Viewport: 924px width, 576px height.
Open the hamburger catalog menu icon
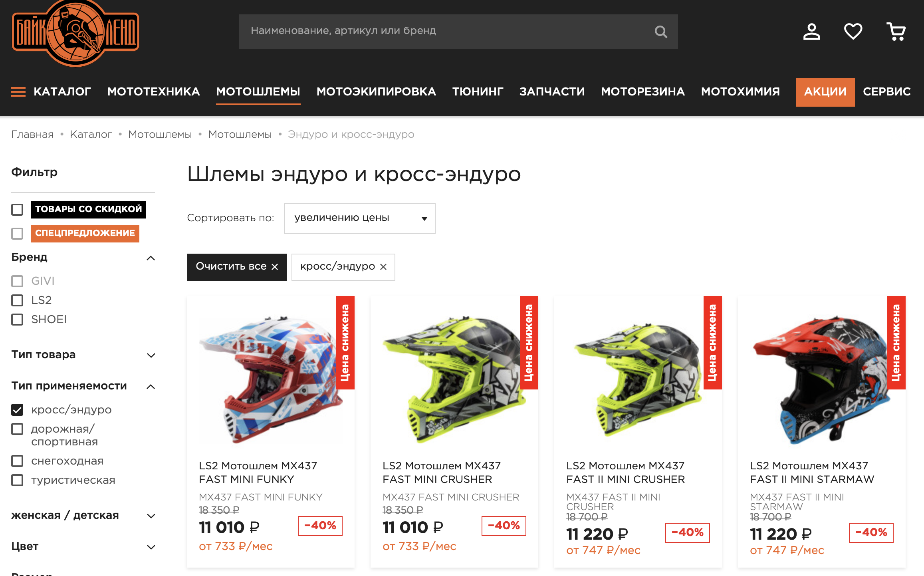point(18,92)
